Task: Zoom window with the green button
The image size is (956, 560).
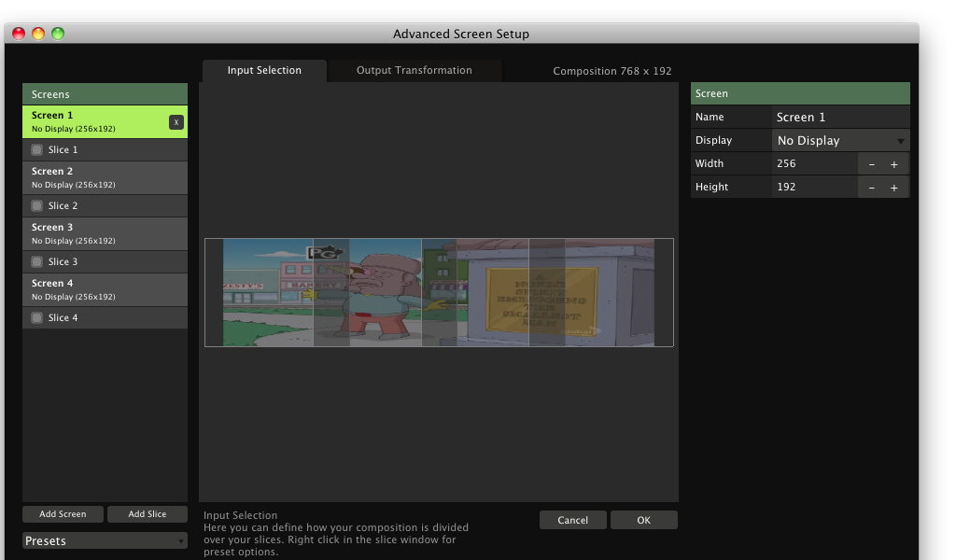Action: (x=58, y=34)
